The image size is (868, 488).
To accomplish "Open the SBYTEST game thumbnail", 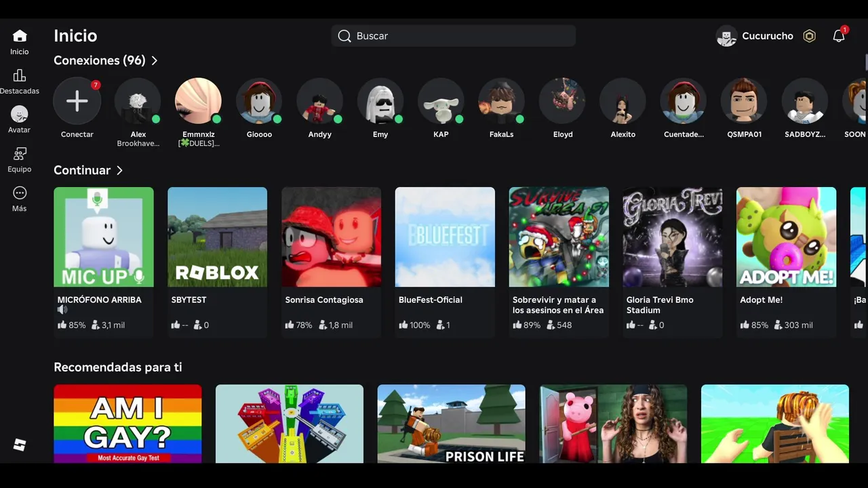I will click(218, 237).
